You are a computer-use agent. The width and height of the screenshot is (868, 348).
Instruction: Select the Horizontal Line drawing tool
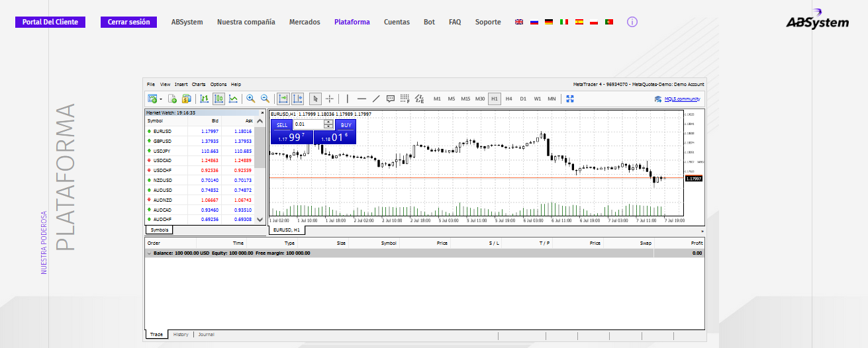tap(362, 99)
